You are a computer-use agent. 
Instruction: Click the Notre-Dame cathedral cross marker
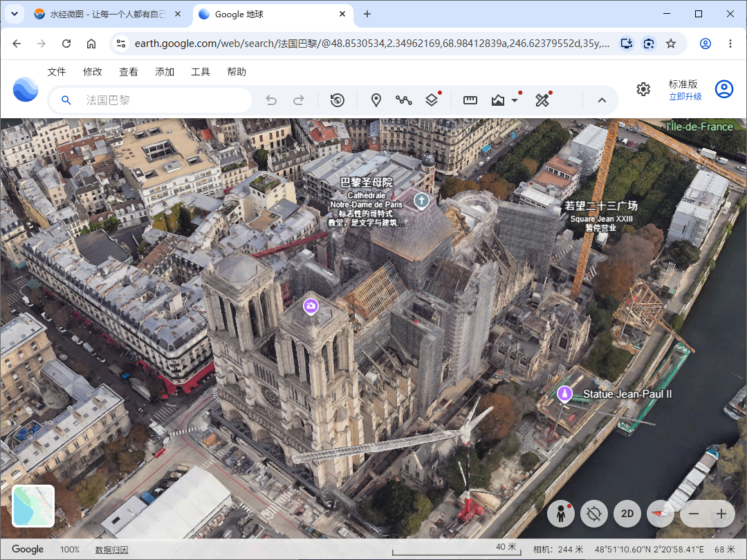(421, 200)
